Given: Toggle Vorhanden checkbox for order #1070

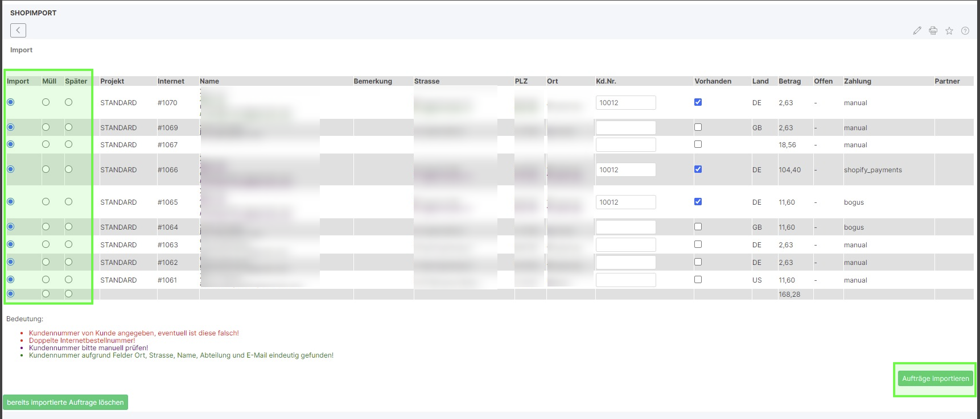Looking at the screenshot, I should [x=698, y=102].
